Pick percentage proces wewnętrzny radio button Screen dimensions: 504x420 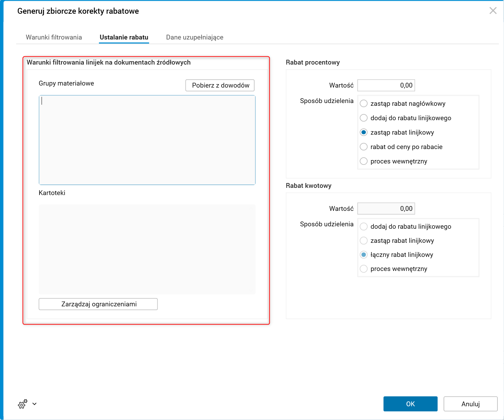click(364, 161)
